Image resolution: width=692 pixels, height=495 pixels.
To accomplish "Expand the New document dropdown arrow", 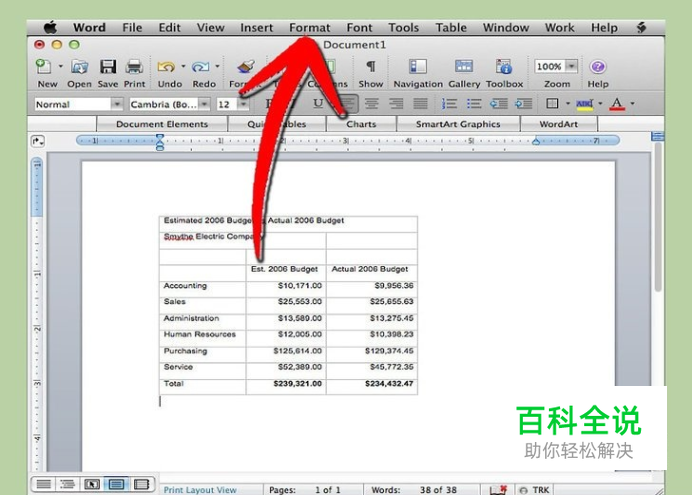I will tap(61, 66).
